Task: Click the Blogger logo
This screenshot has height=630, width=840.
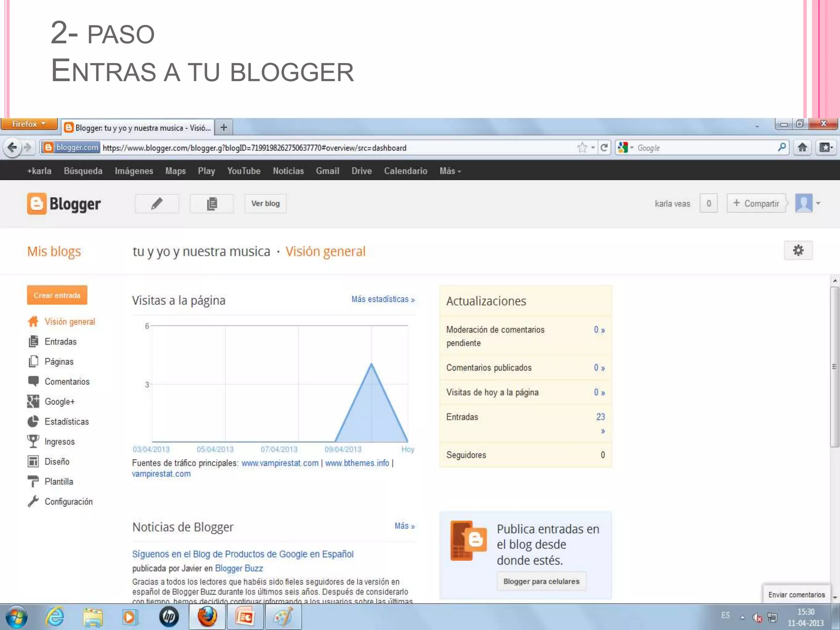Action: (64, 203)
